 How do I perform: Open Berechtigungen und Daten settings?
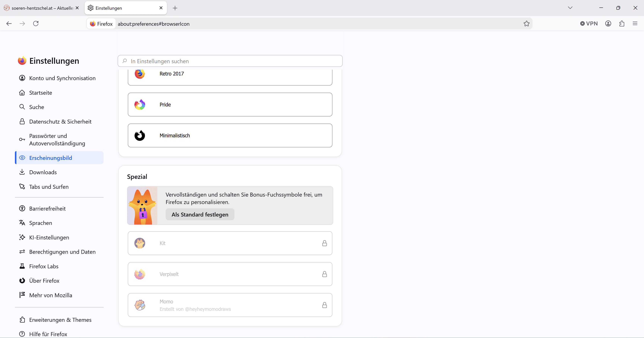[59, 252]
